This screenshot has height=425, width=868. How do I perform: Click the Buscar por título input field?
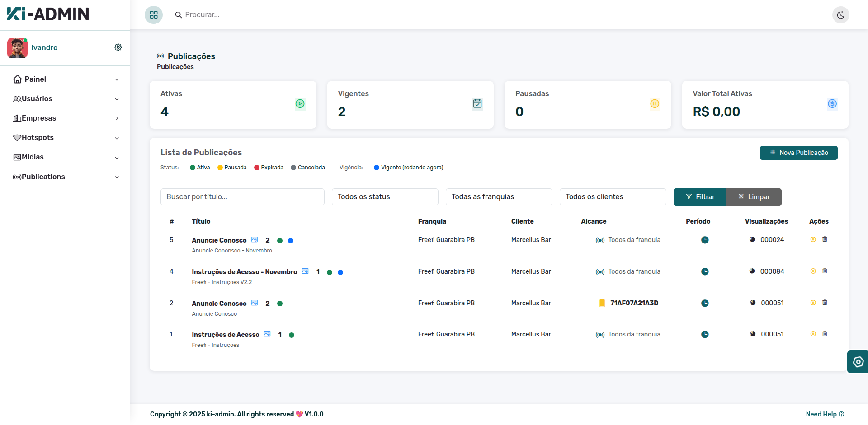242,197
